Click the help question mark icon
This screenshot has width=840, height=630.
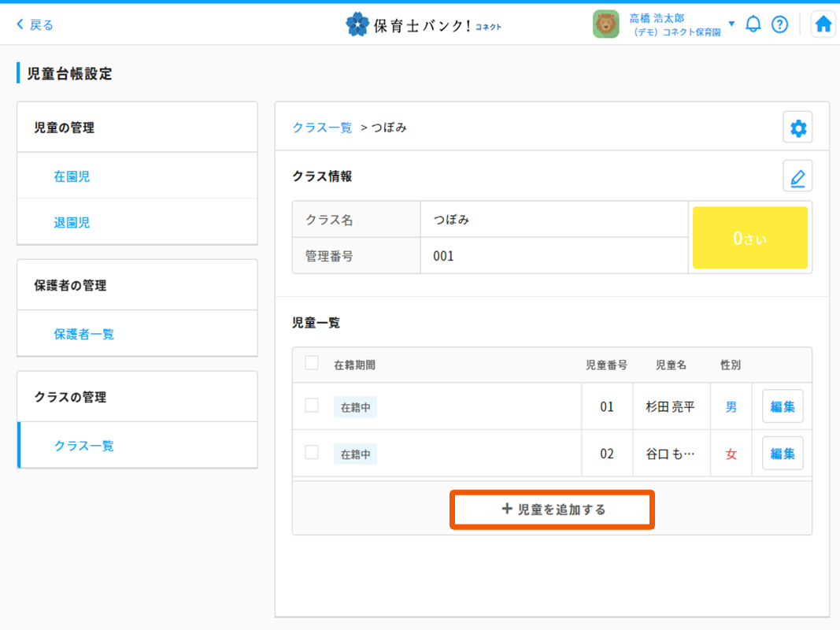[x=779, y=24]
